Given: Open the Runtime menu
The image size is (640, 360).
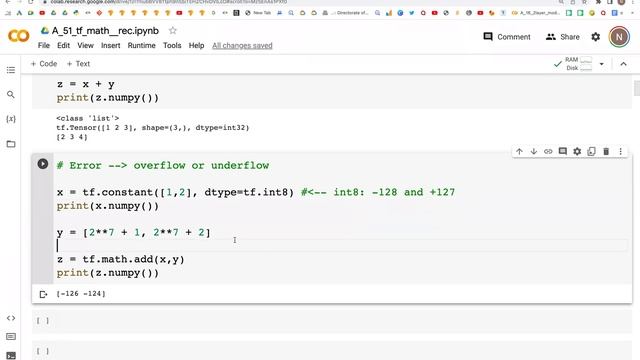Looking at the screenshot, I should click(x=141, y=45).
